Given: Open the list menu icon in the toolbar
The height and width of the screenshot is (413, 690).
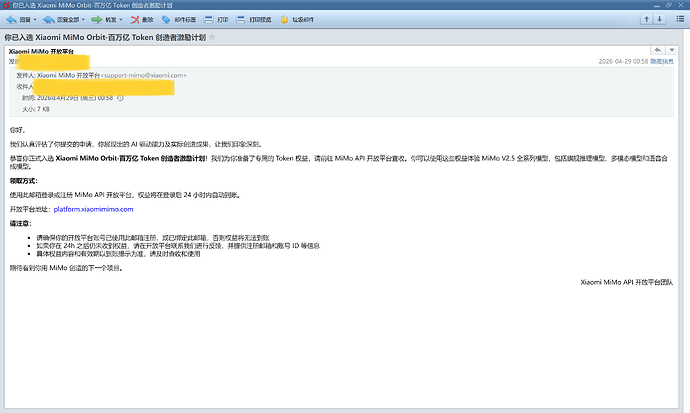Looking at the screenshot, I should (680, 19).
